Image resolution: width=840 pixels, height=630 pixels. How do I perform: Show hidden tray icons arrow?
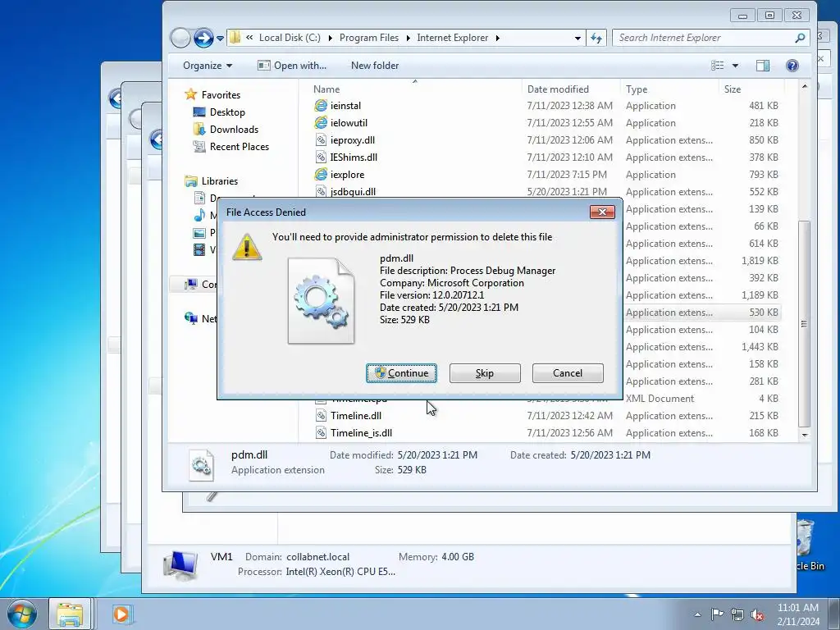coord(697,614)
